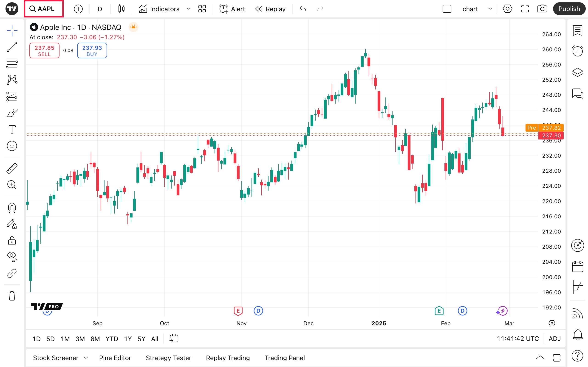The width and height of the screenshot is (588, 367).
Task: Click the AAPL symbol search field
Action: pyautogui.click(x=44, y=9)
